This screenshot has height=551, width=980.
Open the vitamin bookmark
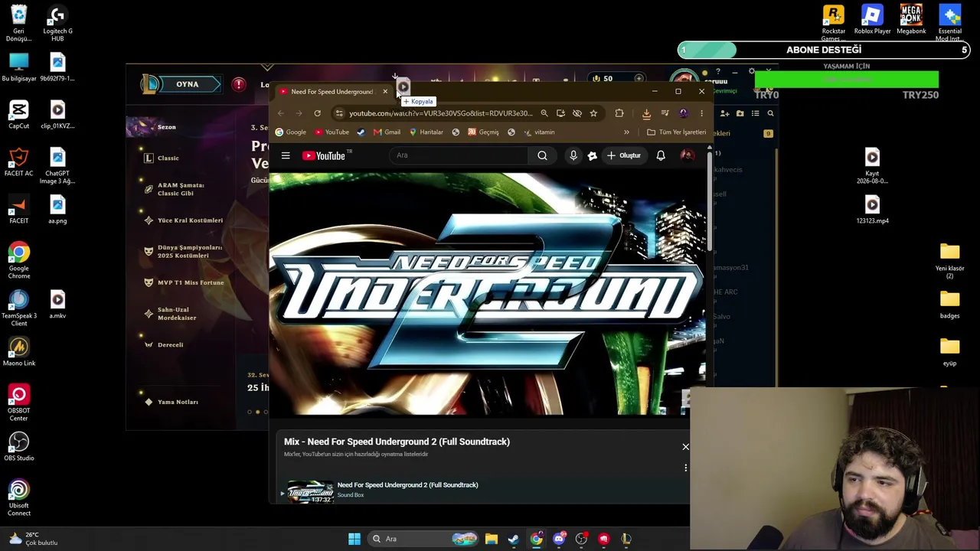(539, 132)
